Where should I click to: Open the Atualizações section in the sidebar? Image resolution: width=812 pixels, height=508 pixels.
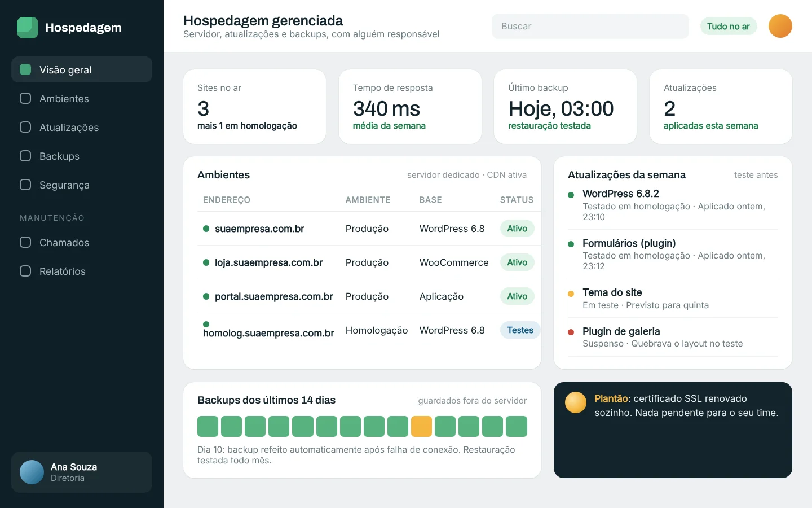point(82,127)
